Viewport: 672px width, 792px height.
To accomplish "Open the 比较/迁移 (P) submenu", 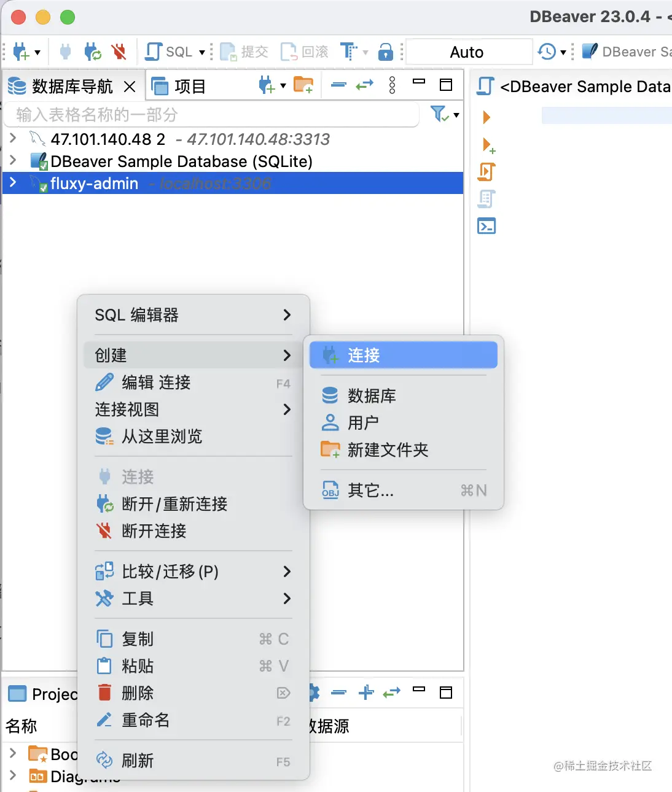I will pos(193,572).
